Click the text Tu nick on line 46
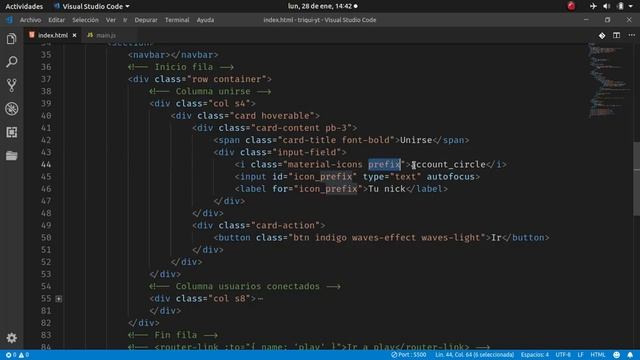Screen dimensions: 640x360 (x=387, y=189)
